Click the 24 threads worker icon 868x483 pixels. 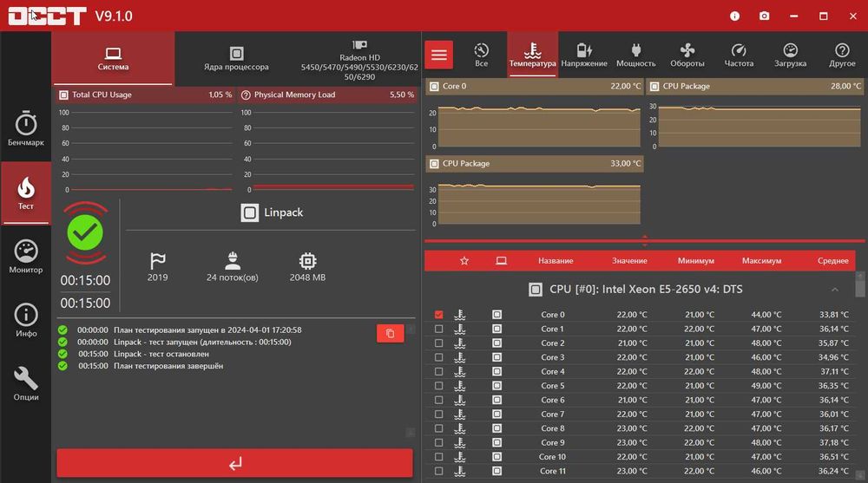coord(233,260)
